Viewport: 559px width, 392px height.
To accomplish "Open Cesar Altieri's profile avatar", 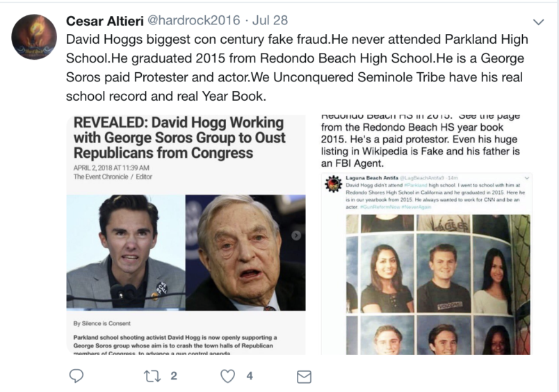I will [x=34, y=37].
